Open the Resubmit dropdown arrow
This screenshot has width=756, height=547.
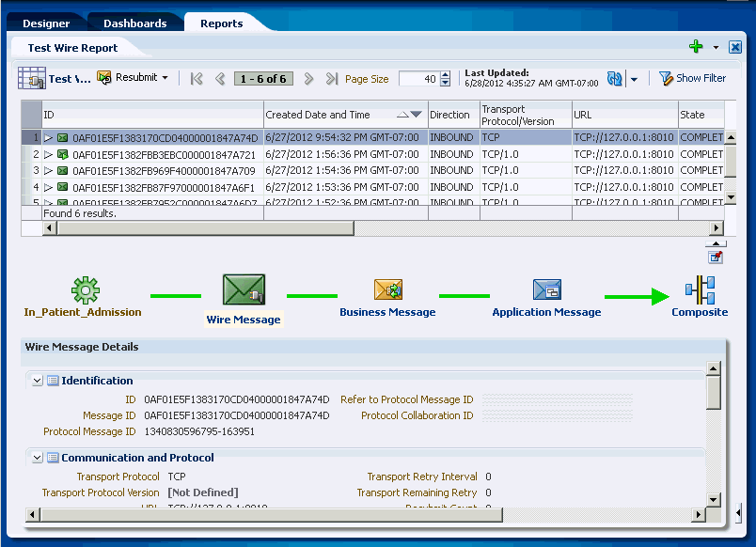point(165,78)
